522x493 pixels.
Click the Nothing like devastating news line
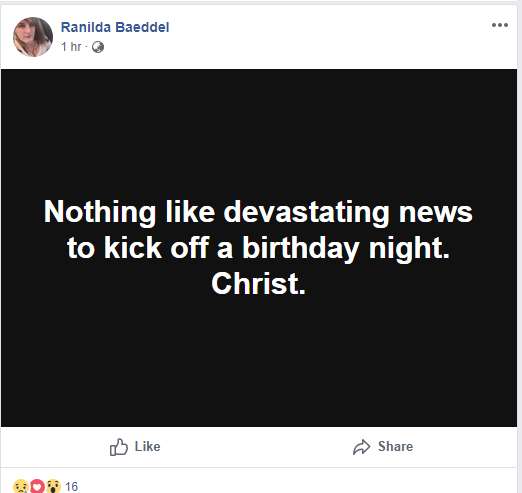[x=258, y=212]
